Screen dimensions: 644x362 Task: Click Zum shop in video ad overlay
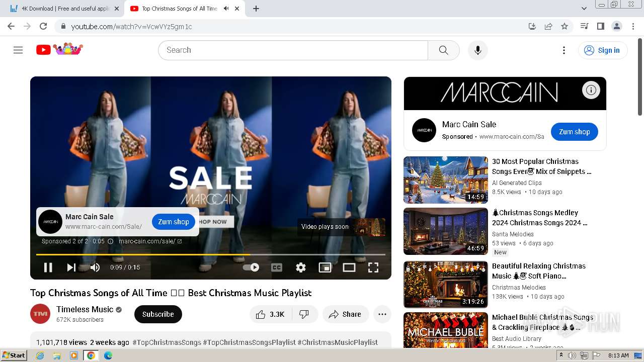pos(174,222)
